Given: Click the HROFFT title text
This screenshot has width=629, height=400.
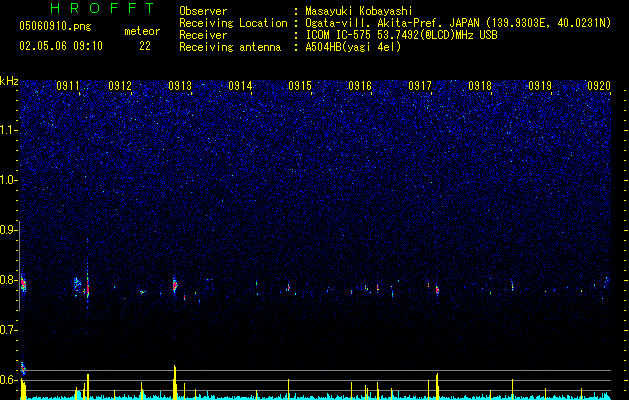Looking at the screenshot, I should (x=103, y=8).
